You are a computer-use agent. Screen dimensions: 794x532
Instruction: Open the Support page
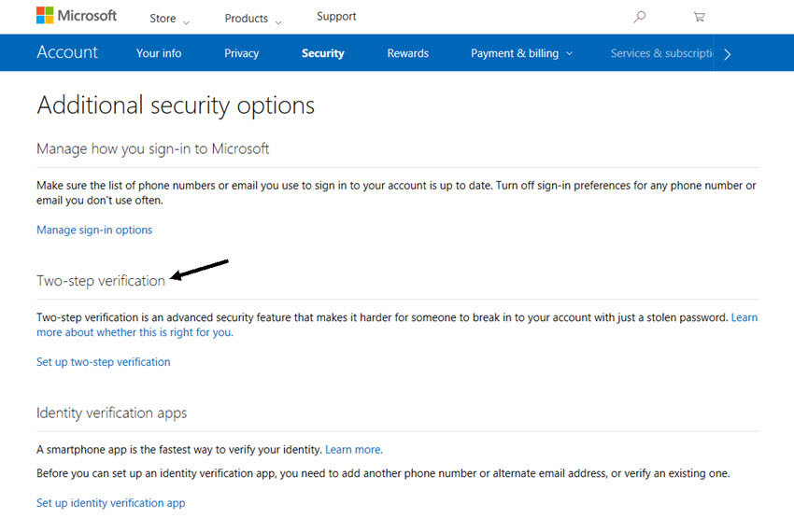pos(336,17)
